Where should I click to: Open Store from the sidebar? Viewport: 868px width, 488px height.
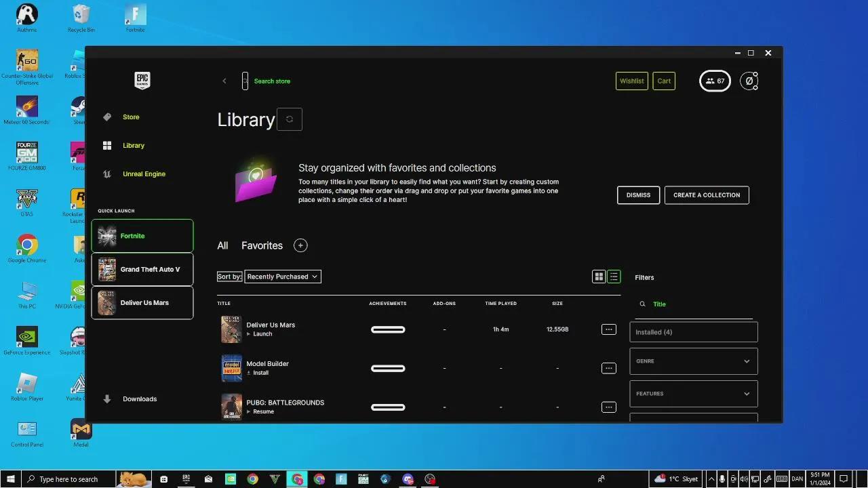131,117
